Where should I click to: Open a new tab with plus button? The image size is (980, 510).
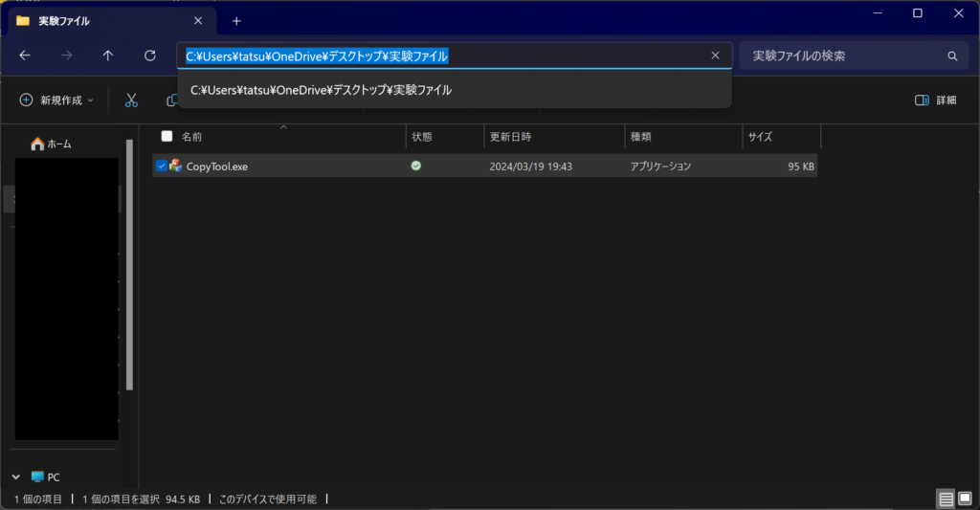236,20
